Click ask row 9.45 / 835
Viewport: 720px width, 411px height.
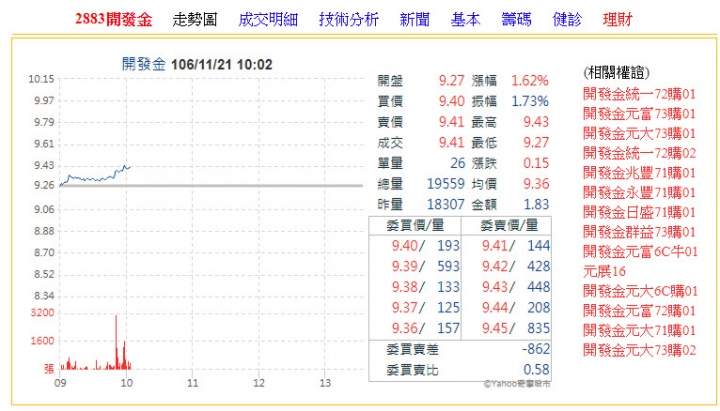coord(516,328)
